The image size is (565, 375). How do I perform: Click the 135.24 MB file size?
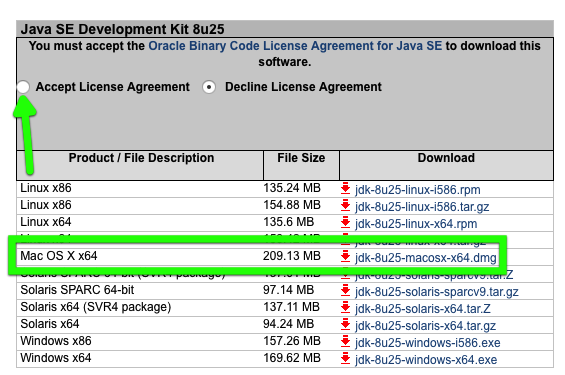pos(292,188)
